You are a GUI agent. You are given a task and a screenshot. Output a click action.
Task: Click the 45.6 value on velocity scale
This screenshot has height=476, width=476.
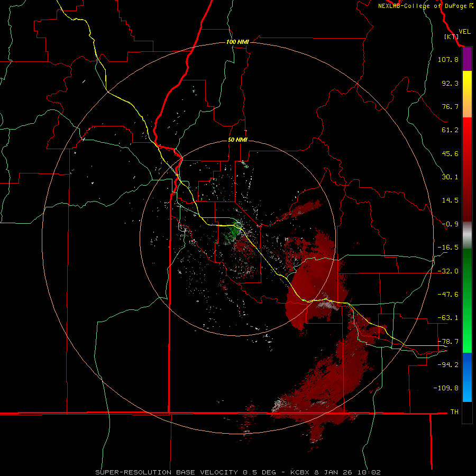tap(450, 153)
